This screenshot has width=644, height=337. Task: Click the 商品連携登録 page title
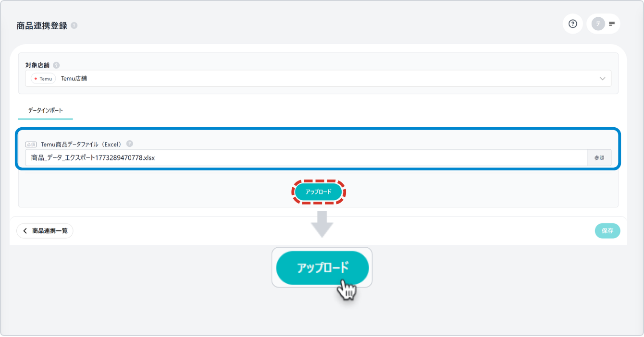[42, 26]
